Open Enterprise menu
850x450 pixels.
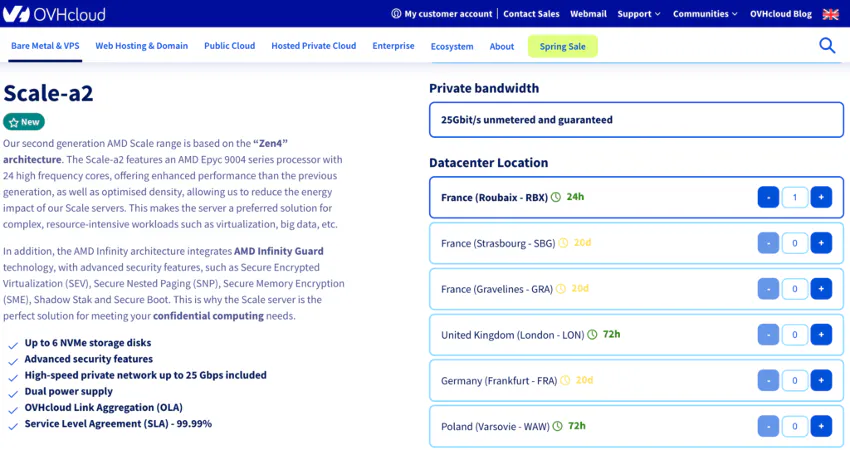[393, 46]
